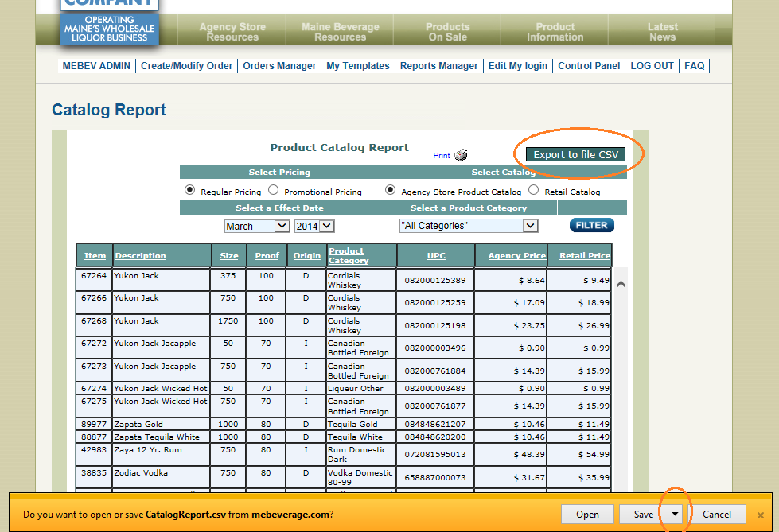Open Orders Manager link

(279, 65)
